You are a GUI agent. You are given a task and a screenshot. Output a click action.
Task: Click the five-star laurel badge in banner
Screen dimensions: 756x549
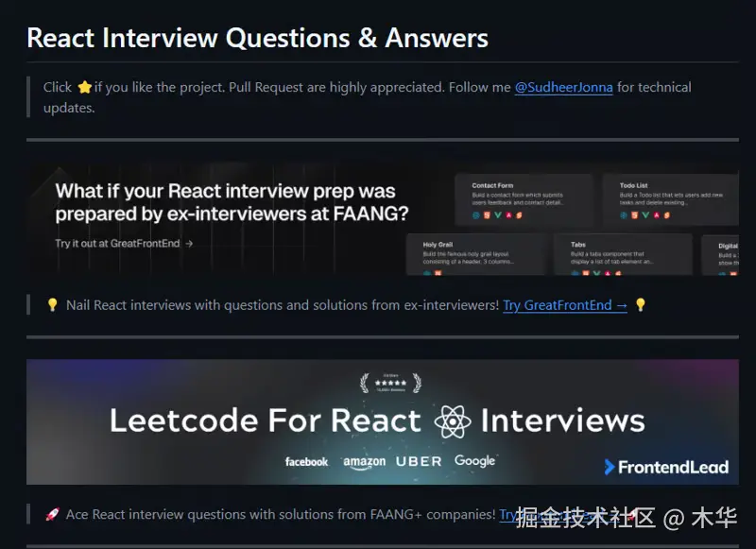(390, 383)
